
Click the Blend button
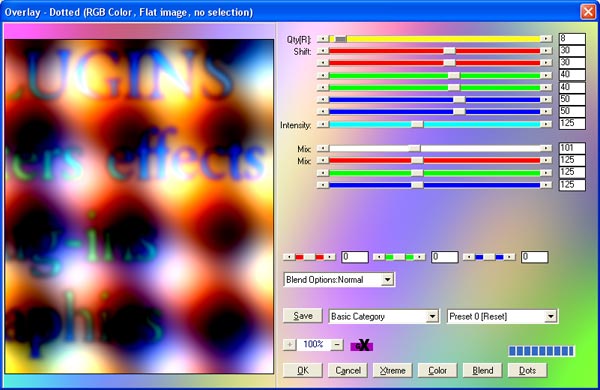(x=482, y=370)
